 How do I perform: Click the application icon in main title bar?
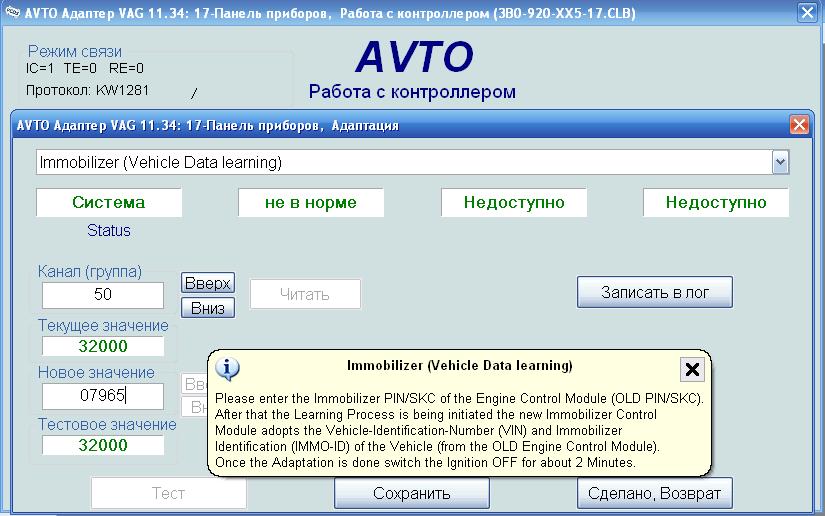pos(12,12)
